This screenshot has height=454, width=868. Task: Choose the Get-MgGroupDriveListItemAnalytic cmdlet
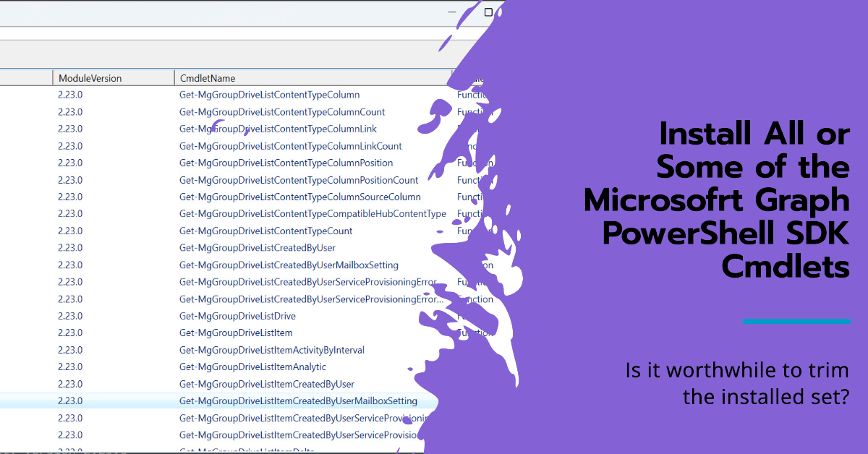tap(252, 367)
